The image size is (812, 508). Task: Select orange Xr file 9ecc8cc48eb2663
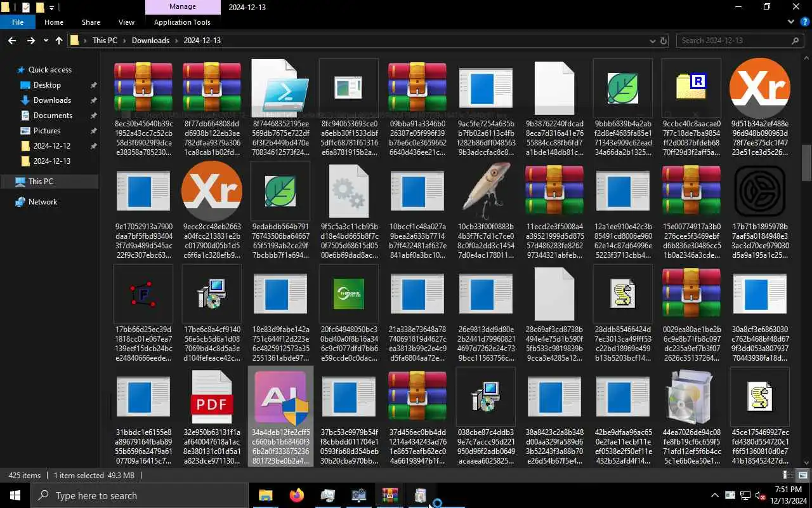tap(212, 211)
